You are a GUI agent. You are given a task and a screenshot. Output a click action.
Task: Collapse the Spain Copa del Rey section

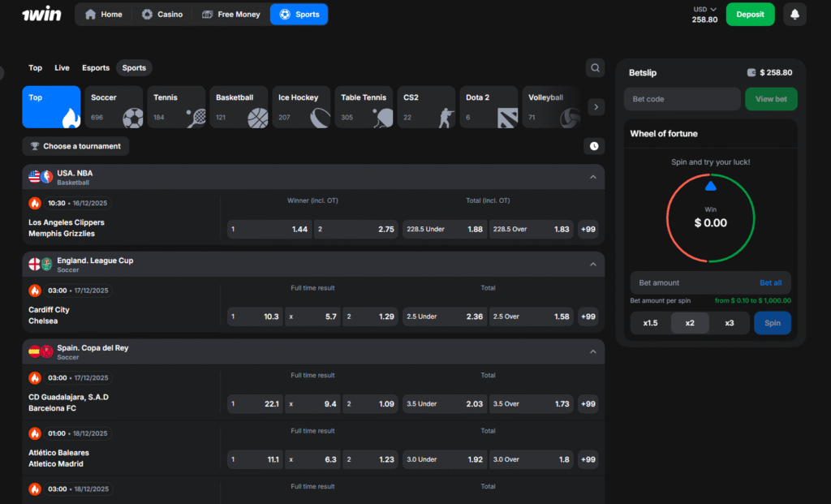pos(592,351)
